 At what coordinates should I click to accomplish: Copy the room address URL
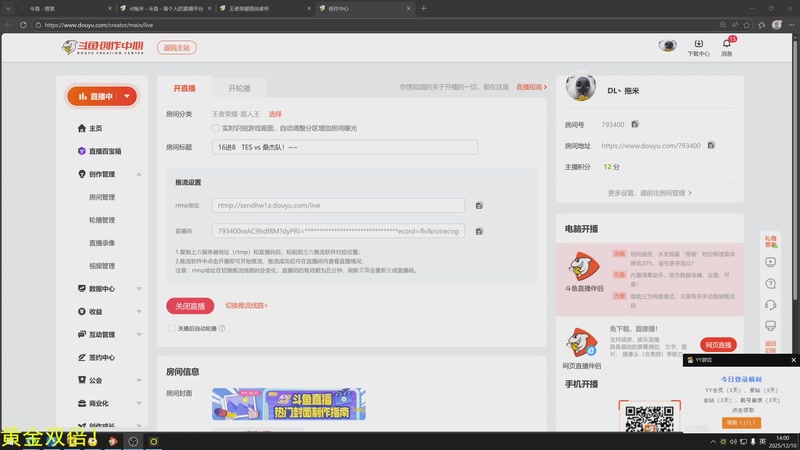point(711,145)
